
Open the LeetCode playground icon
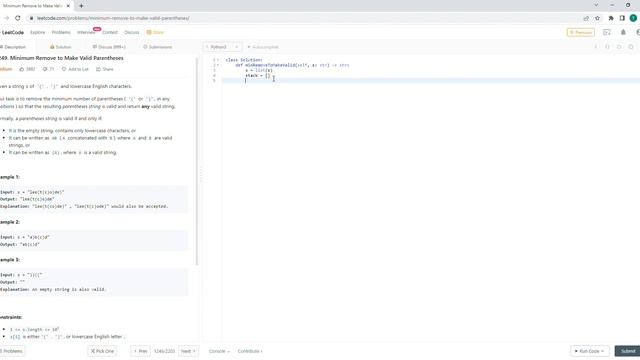pos(607,32)
